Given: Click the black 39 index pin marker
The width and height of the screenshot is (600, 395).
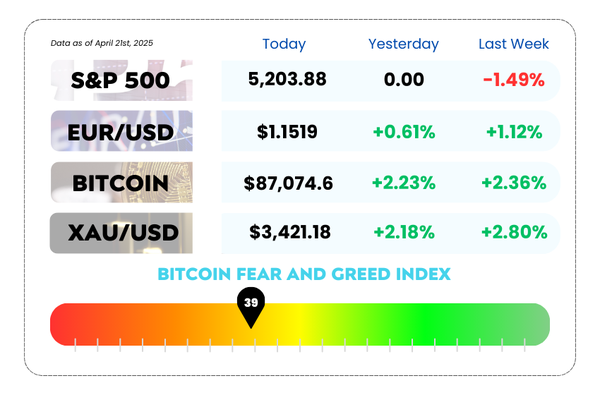Looking at the screenshot, I should point(251,307).
